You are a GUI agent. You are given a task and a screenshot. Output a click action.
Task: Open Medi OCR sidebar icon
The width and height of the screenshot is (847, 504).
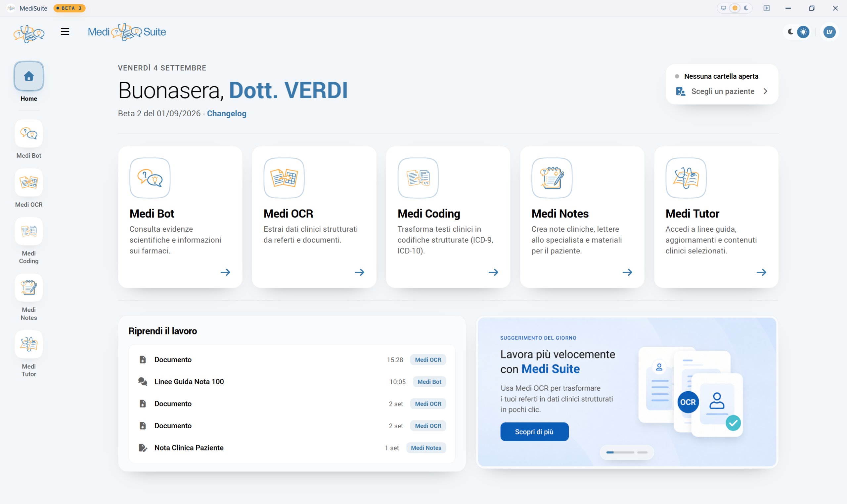pyautogui.click(x=28, y=182)
